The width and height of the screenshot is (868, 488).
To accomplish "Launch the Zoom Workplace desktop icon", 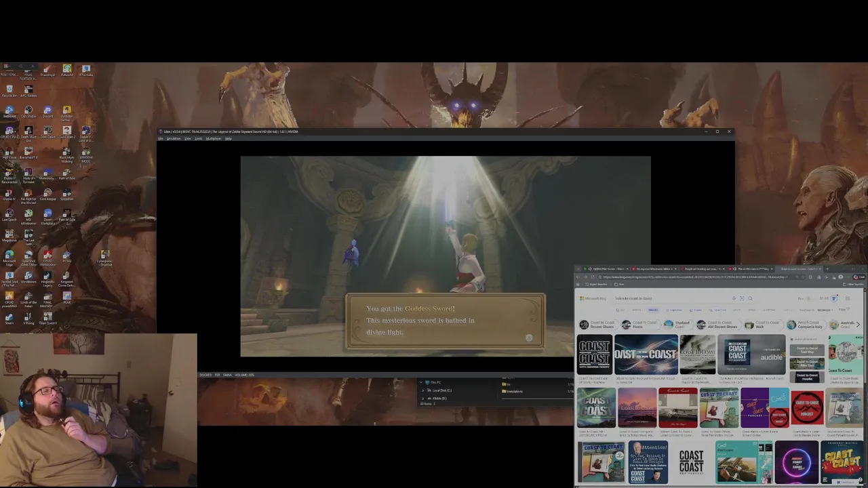I will click(x=47, y=217).
